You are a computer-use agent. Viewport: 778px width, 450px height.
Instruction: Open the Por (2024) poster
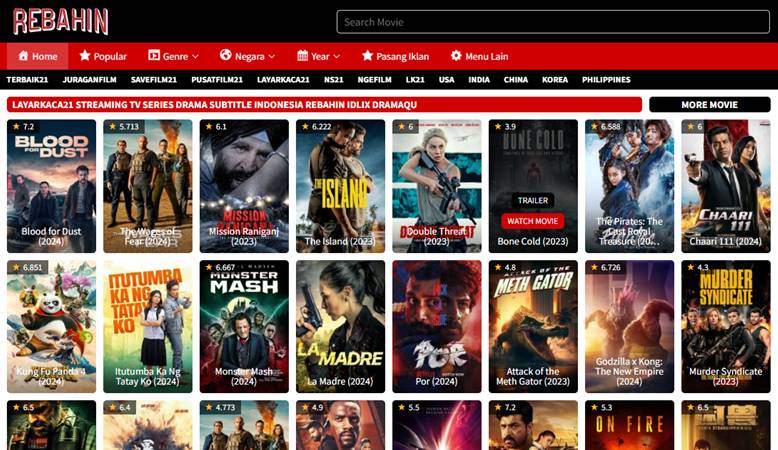pyautogui.click(x=437, y=326)
